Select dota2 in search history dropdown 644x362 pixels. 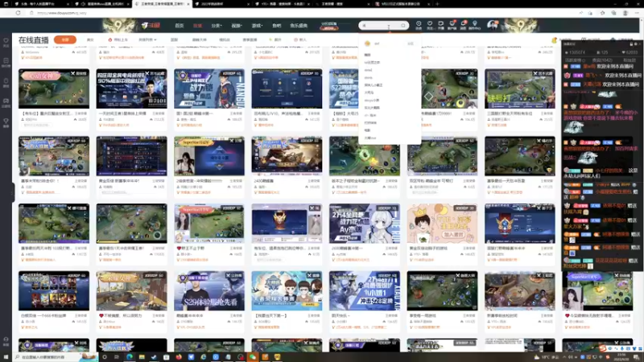coord(368,70)
